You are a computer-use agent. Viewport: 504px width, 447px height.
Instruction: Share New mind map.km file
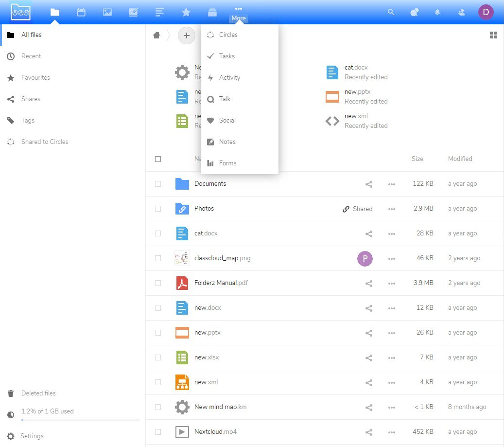[369, 408]
